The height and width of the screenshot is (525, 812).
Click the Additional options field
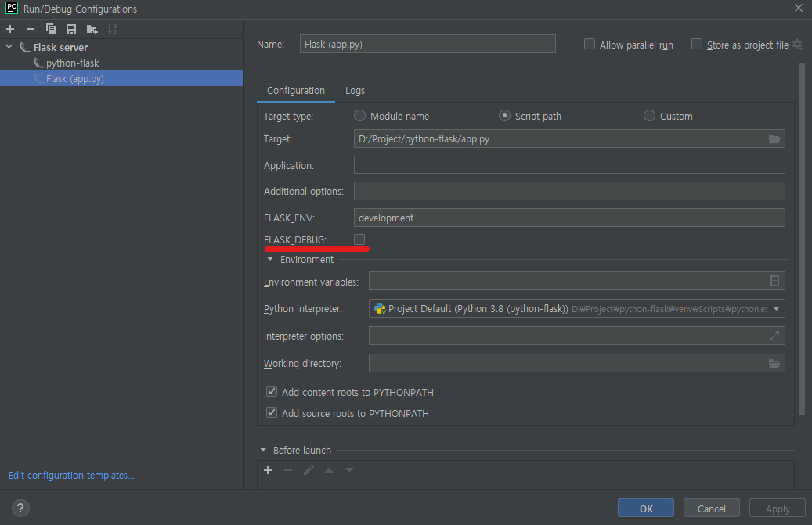(569, 191)
